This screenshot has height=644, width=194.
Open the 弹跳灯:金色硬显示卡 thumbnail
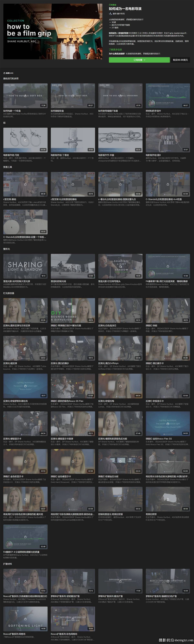[x=73, y=461]
